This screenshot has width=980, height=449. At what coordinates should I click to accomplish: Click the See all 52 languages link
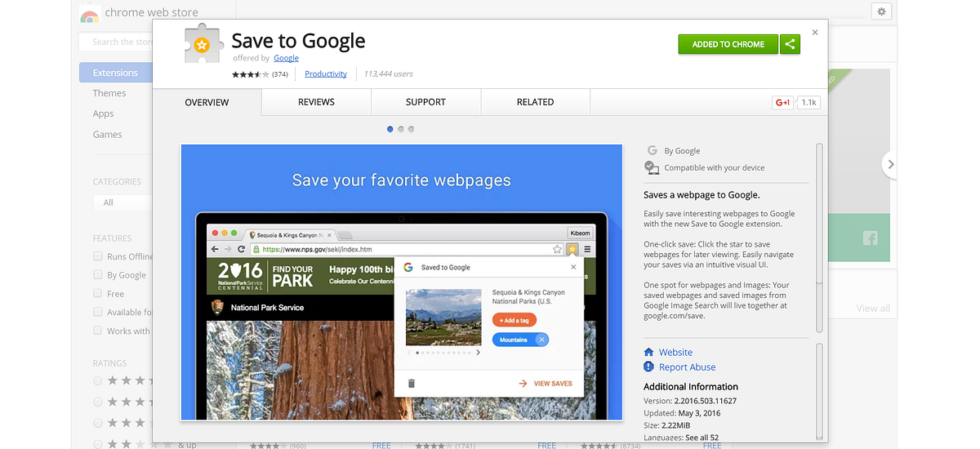(x=702, y=438)
